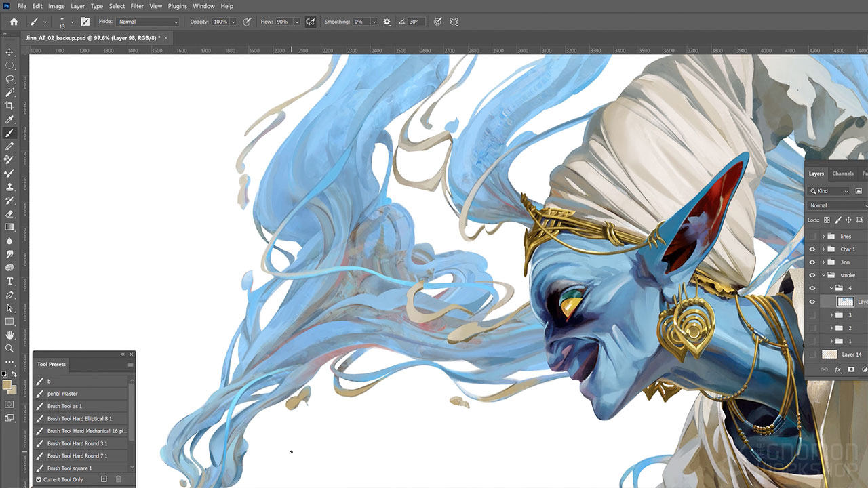Choose Brush Tool Hard Round 3 1 preset

[x=81, y=443]
